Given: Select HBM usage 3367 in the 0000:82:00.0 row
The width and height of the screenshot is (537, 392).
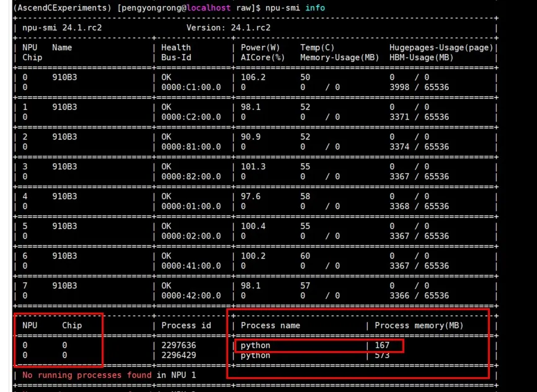Looking at the screenshot, I should 399,177.
